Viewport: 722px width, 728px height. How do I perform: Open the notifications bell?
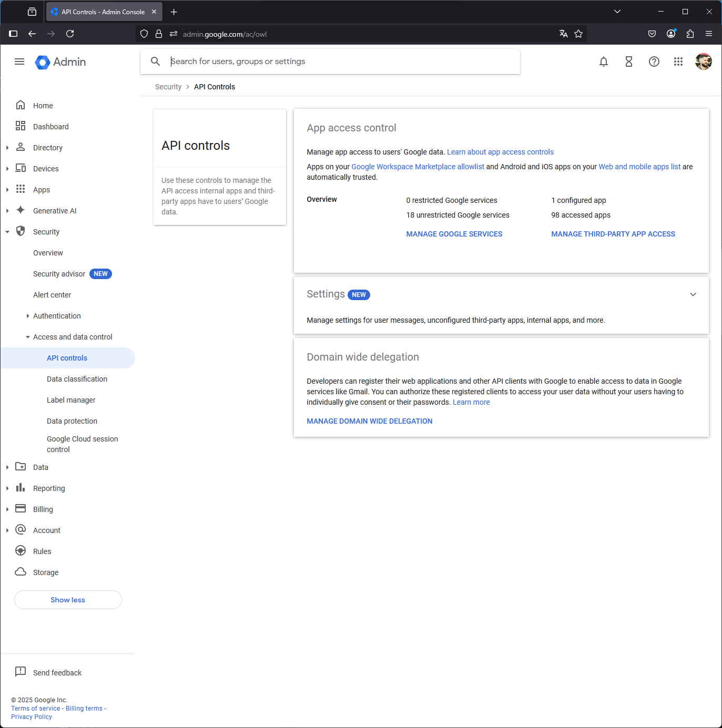(x=604, y=61)
